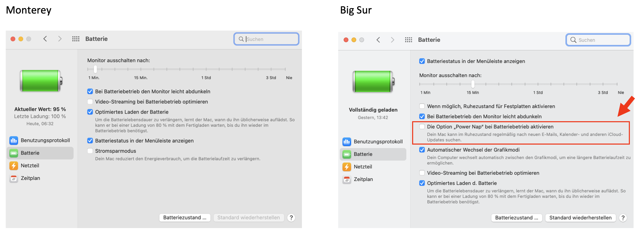Open Zeitplan in the Big Sur sidebar

[363, 179]
